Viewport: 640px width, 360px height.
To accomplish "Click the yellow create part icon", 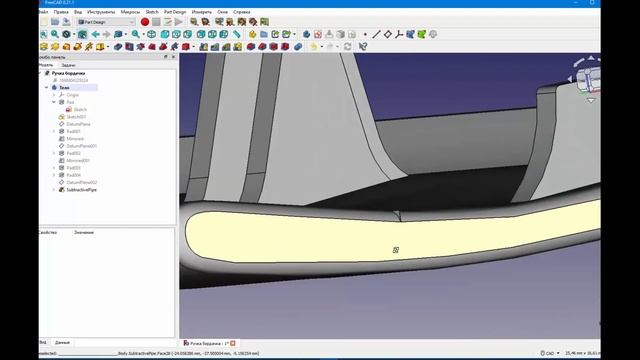I will (252, 34).
